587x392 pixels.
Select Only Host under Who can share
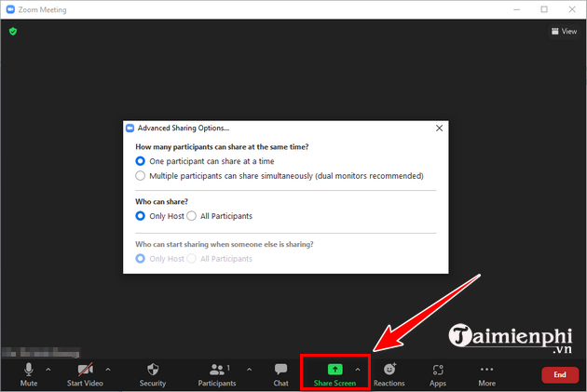point(141,216)
